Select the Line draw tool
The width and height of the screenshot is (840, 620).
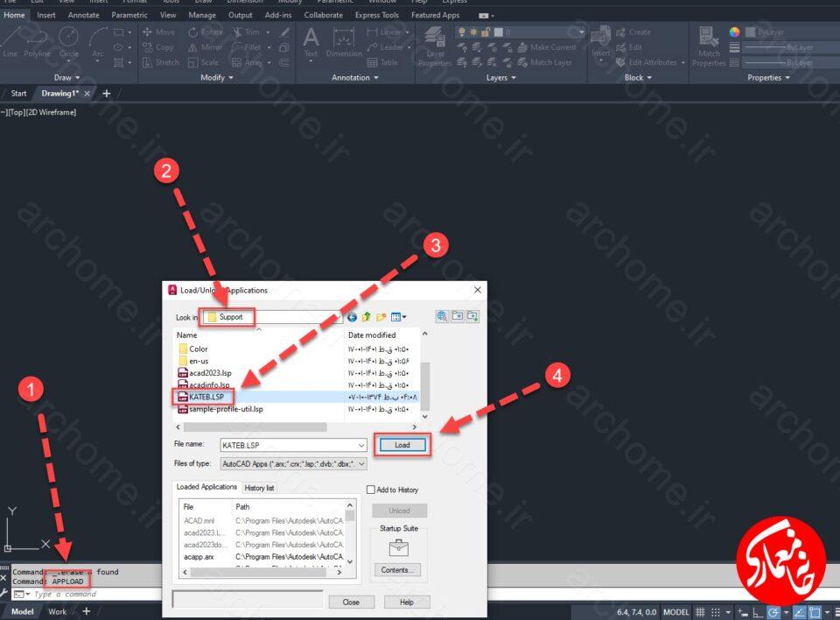click(x=10, y=42)
